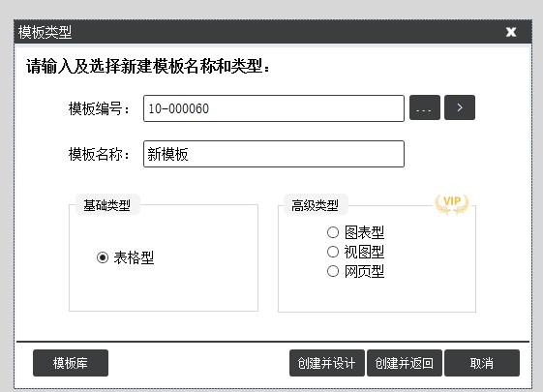The width and height of the screenshot is (543, 392).
Task: Click the gold VIP badge icon
Action: pyautogui.click(x=452, y=204)
